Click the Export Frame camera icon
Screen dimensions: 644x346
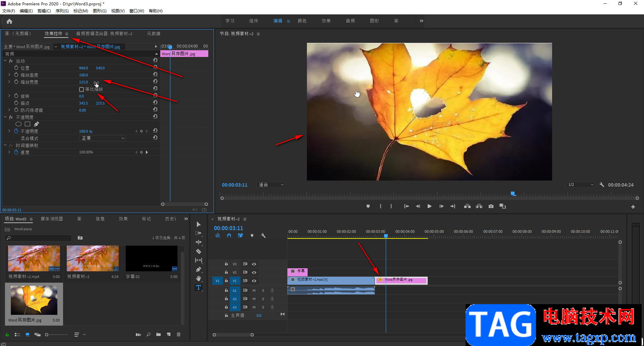click(x=491, y=206)
